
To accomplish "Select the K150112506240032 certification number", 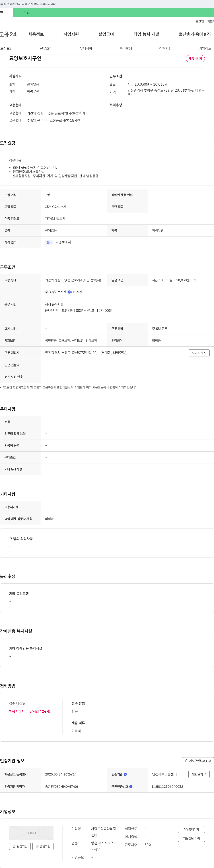I will pyautogui.click(x=167, y=787).
